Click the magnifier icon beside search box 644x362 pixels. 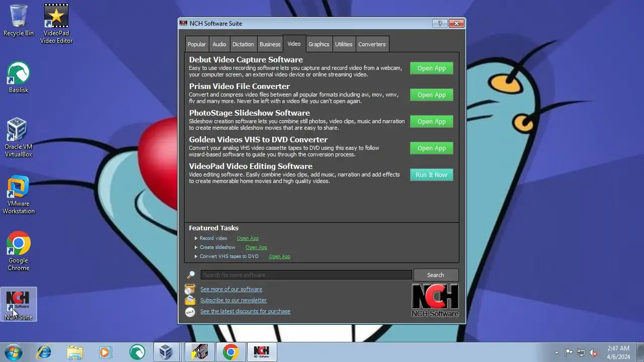pyautogui.click(x=191, y=275)
